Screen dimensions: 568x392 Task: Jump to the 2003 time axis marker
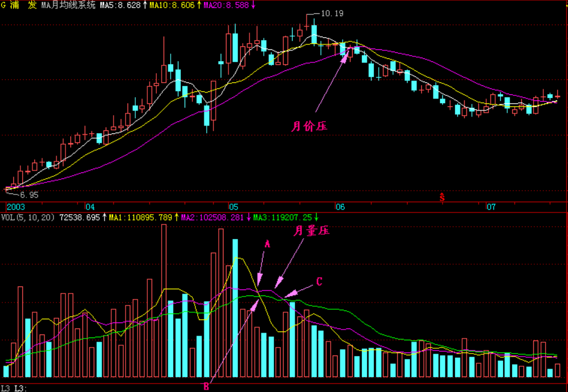click(11, 206)
